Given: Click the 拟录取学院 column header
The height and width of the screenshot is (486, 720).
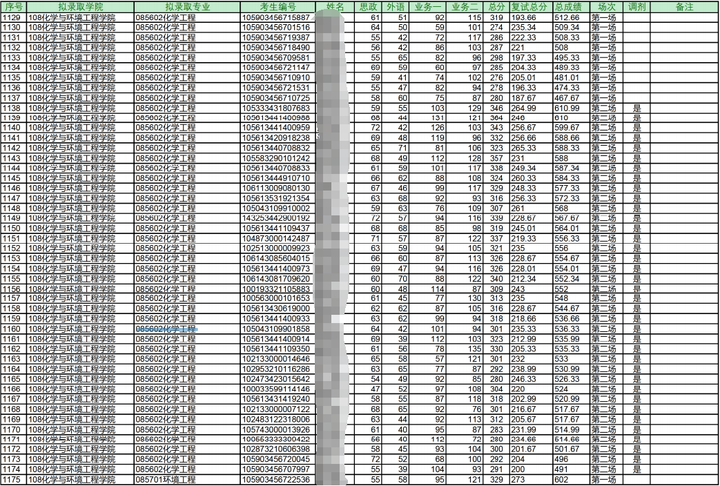Looking at the screenshot, I should click(80, 7).
